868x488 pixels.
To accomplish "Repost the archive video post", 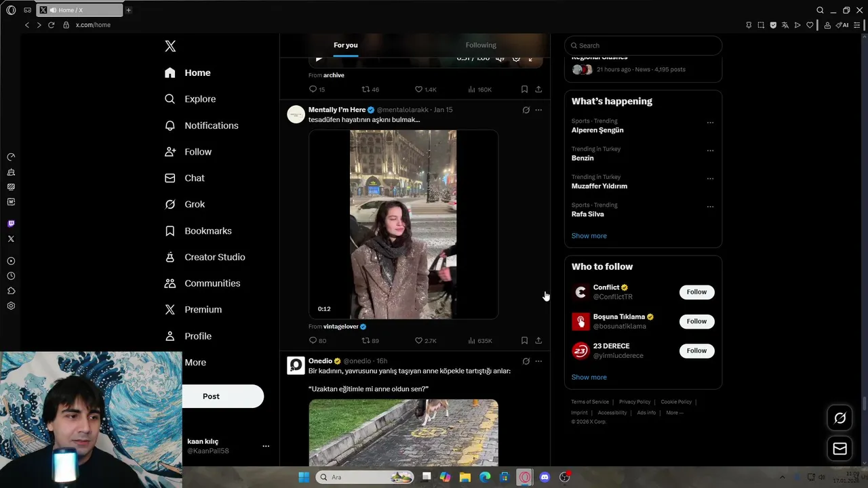I will coord(370,89).
